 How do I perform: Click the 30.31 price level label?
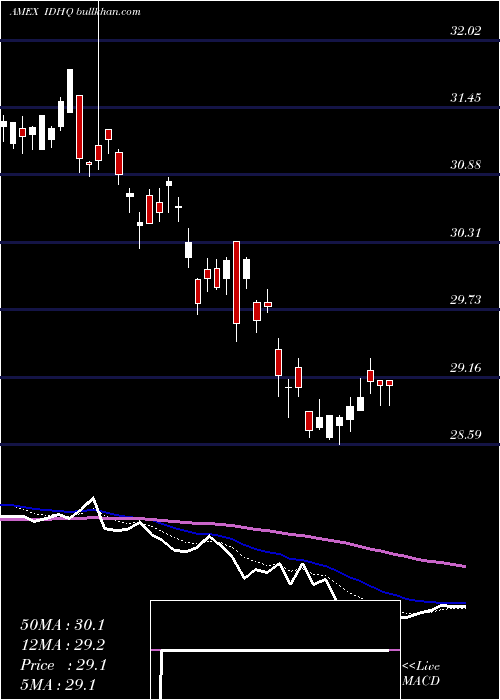[x=466, y=233]
